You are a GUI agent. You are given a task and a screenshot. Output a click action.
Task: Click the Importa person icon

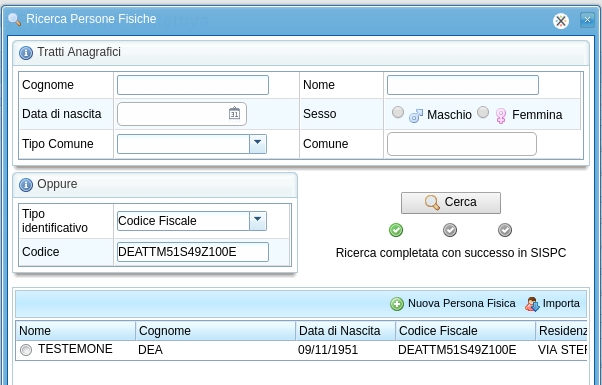(532, 304)
